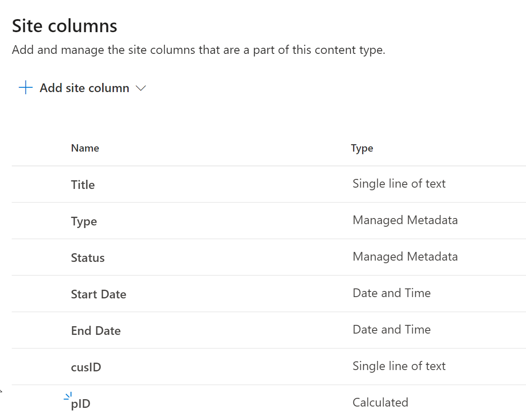Select the Type column row

coord(83,221)
